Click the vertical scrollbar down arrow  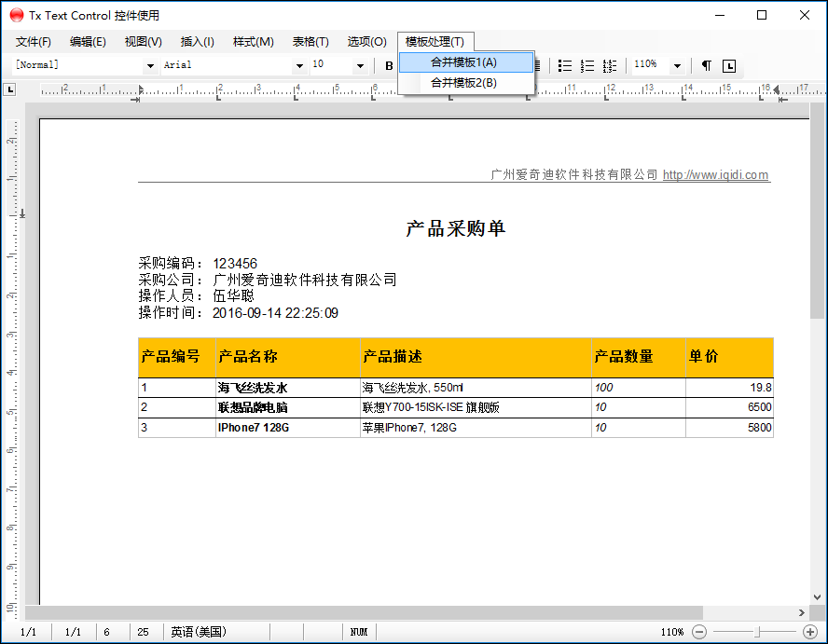click(x=818, y=597)
